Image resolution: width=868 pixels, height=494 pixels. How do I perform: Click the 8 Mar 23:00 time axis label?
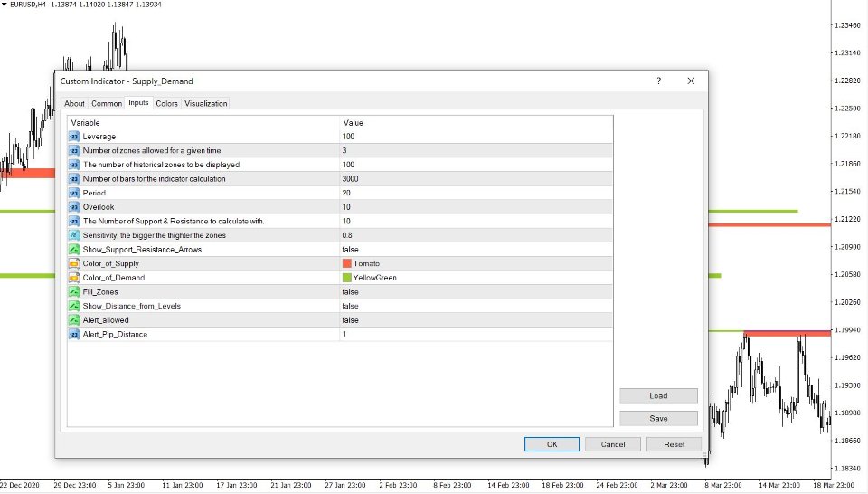(x=723, y=485)
